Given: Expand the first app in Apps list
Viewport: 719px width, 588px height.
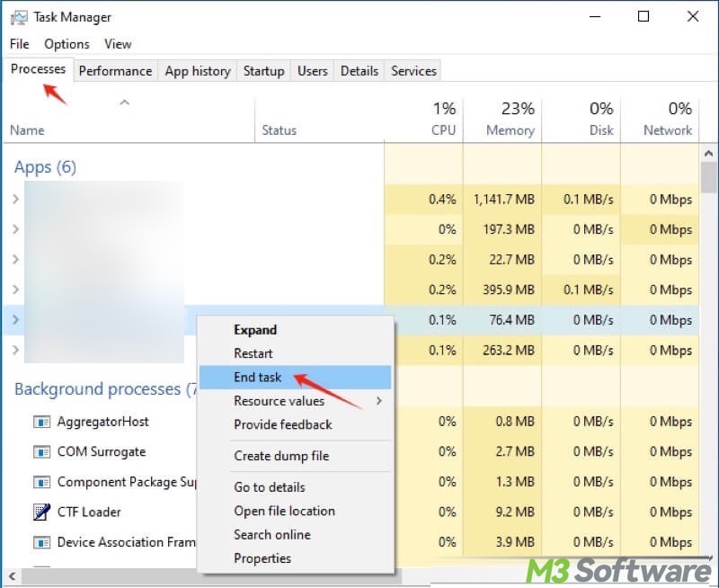Looking at the screenshot, I should [15, 200].
